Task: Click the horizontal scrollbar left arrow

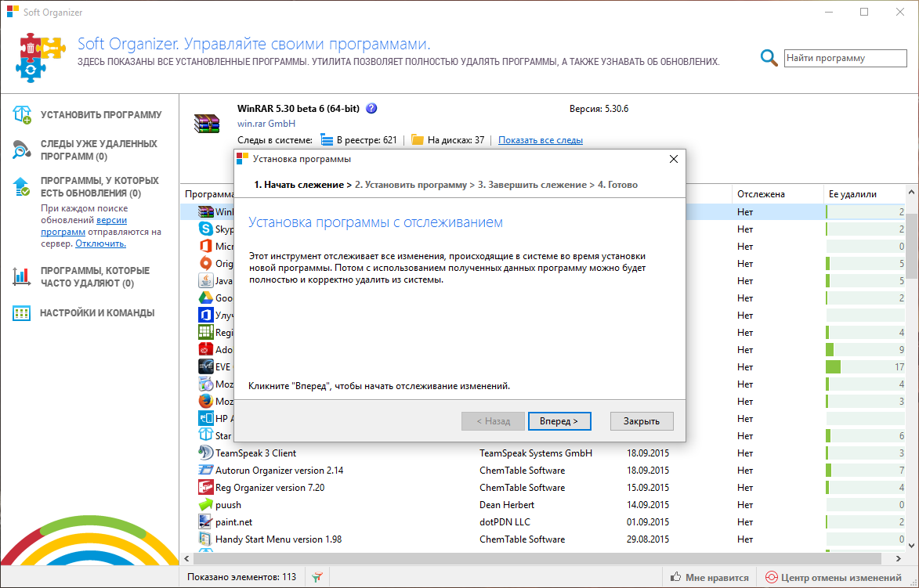Action: click(187, 559)
